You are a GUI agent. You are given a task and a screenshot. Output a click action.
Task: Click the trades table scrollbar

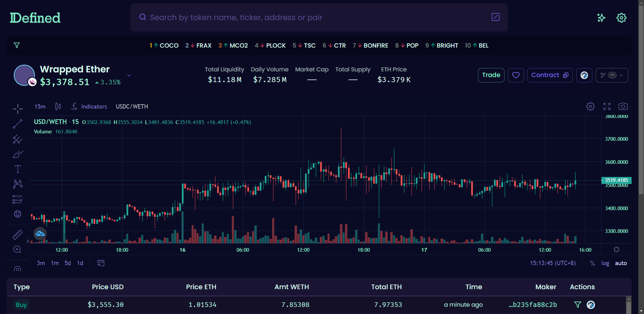[x=629, y=308]
